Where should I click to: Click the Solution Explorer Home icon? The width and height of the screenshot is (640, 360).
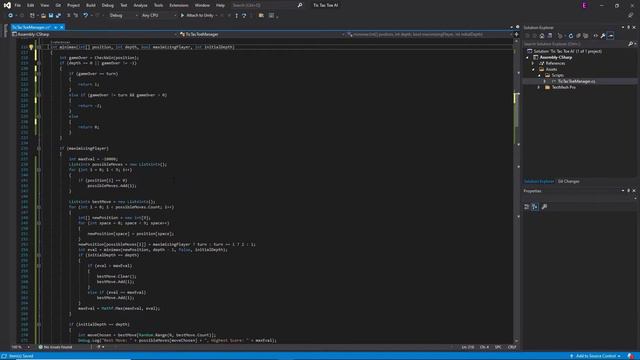(542, 36)
